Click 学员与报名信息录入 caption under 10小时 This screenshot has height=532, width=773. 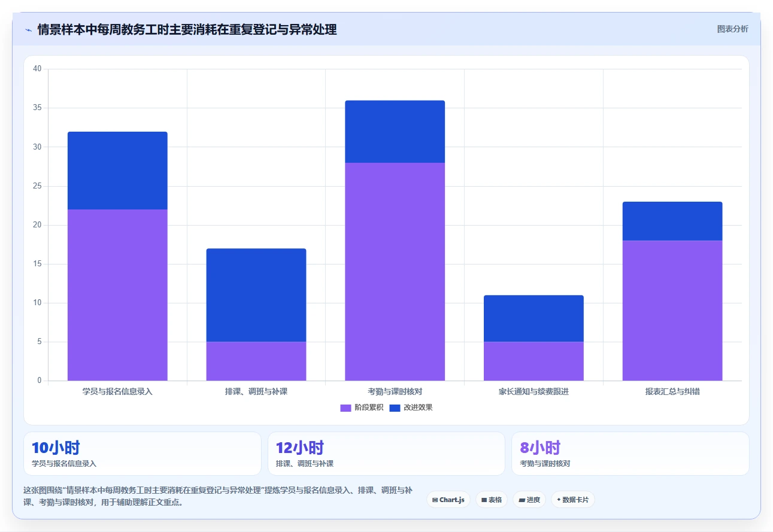[64, 464]
